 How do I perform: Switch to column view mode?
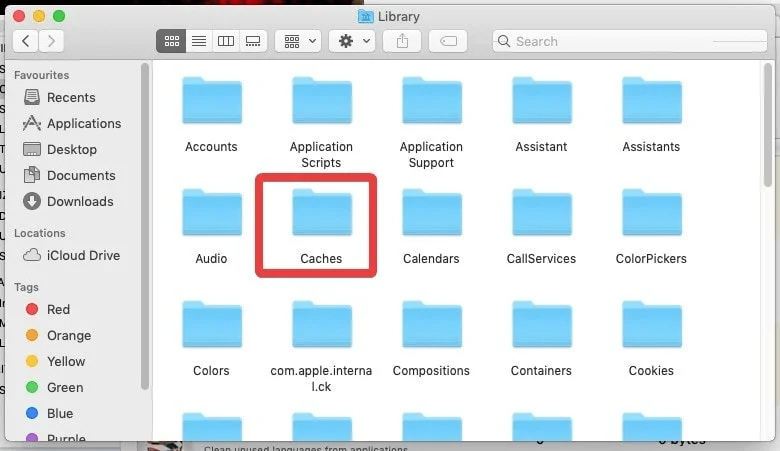click(225, 41)
